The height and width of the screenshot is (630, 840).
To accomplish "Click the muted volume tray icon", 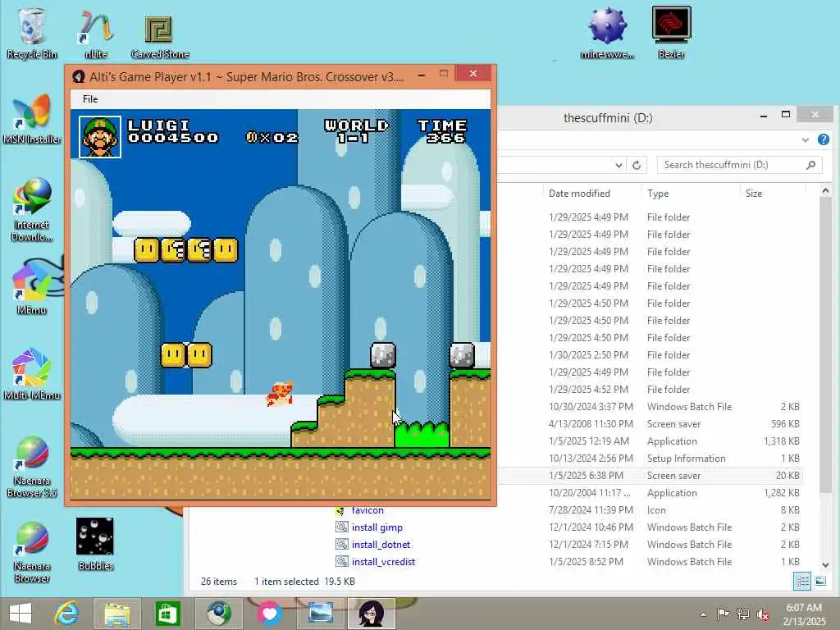I will [763, 614].
